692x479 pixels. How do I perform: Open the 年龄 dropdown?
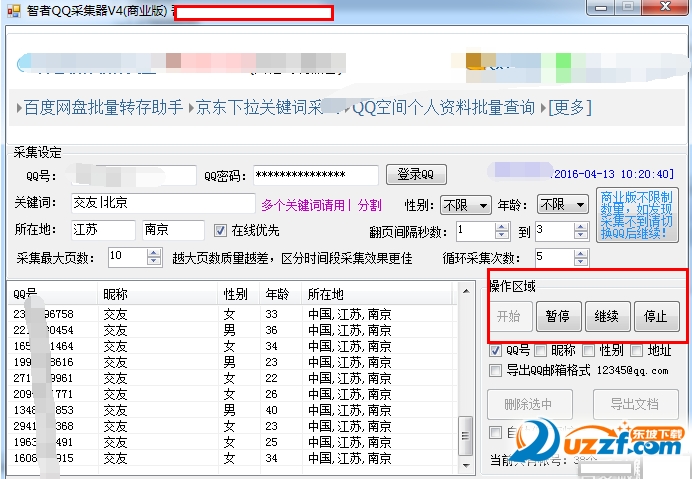click(563, 205)
